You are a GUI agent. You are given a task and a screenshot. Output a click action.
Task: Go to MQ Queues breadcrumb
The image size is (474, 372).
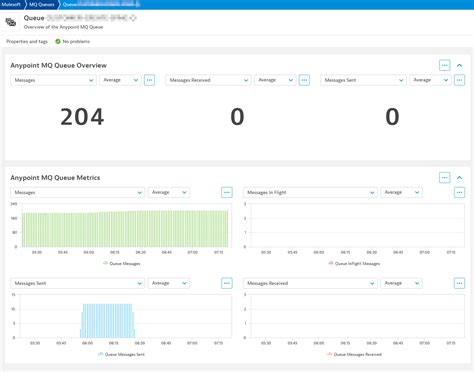tap(42, 4)
